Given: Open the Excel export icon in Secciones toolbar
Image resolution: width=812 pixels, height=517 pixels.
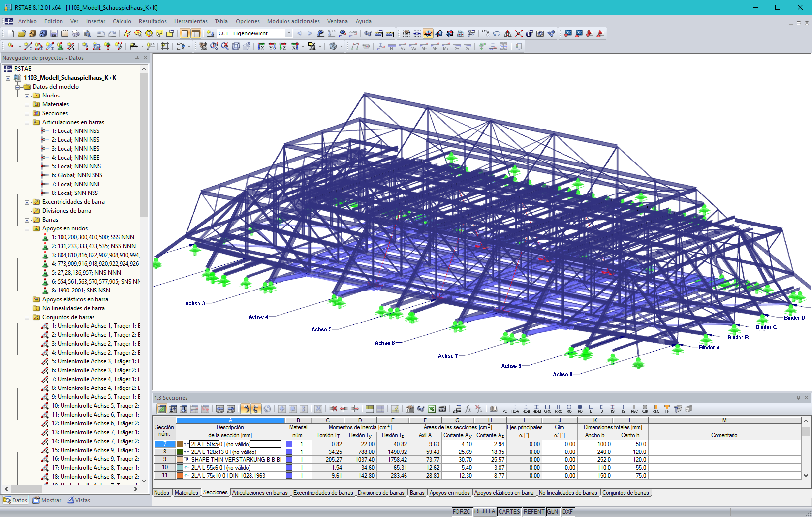Looking at the screenshot, I should (431, 409).
